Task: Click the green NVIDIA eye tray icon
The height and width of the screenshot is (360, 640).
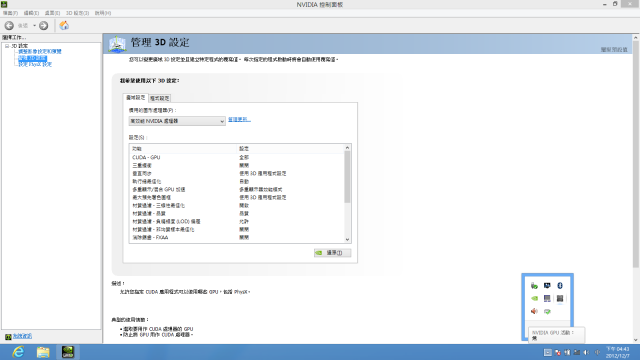Action: pos(534,298)
